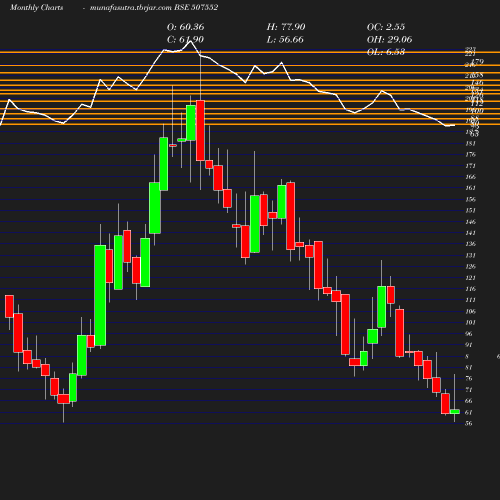
Task: Select the close value "C: 61.90"
Action: click(185, 40)
